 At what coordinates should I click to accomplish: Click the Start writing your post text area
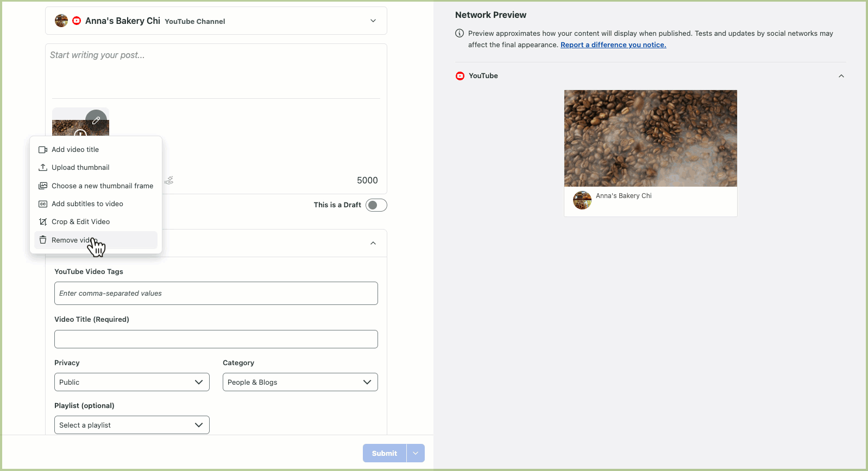tap(216, 71)
